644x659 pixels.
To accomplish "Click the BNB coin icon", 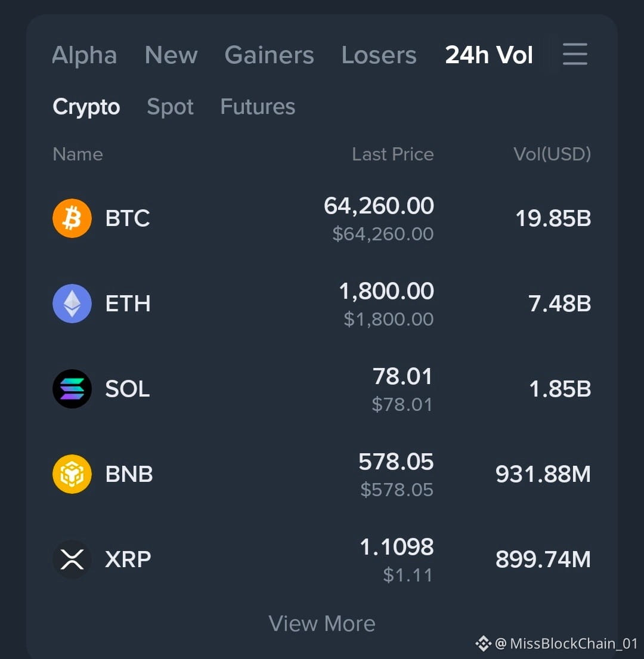I will pos(72,474).
